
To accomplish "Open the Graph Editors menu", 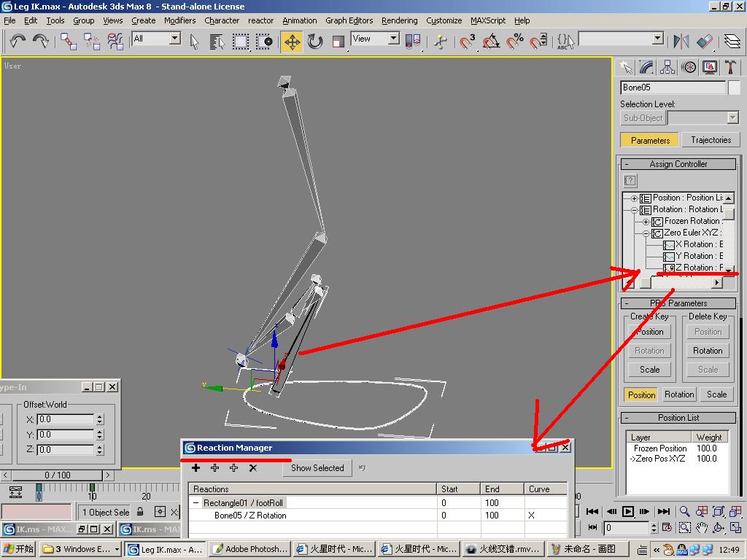I will [x=349, y=20].
